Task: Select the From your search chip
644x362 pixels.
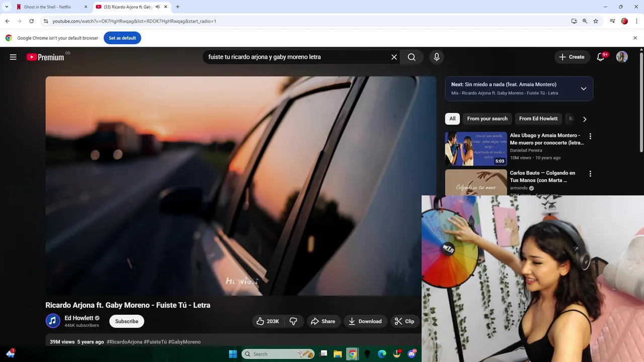Action: pos(487,119)
